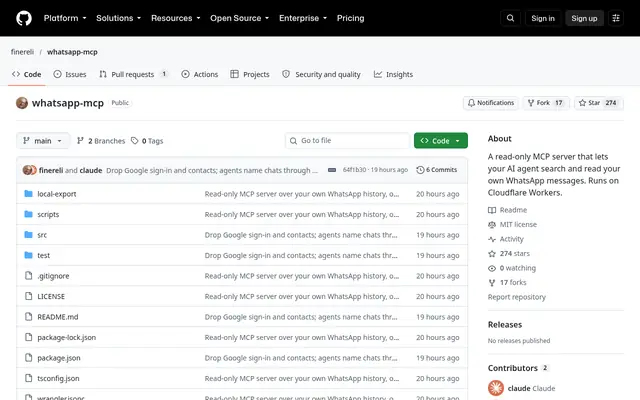This screenshot has height=400, width=640.
Task: Star the repository with Star button
Action: coord(598,103)
